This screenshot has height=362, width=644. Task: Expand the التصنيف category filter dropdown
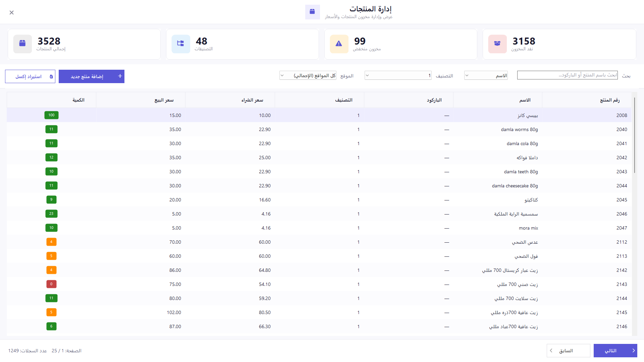(398, 75)
